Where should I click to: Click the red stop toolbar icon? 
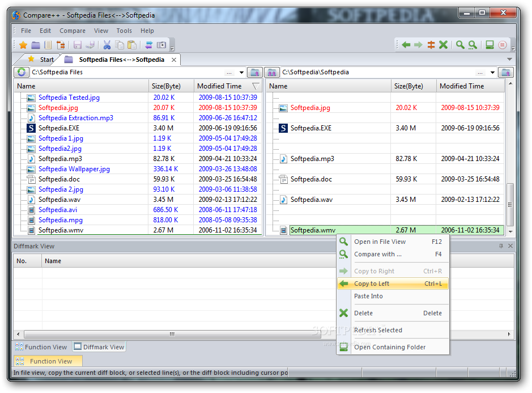click(503, 45)
